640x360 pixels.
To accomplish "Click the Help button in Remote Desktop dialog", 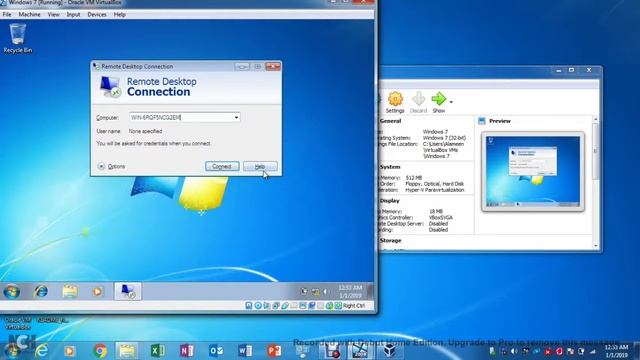I will tap(260, 166).
